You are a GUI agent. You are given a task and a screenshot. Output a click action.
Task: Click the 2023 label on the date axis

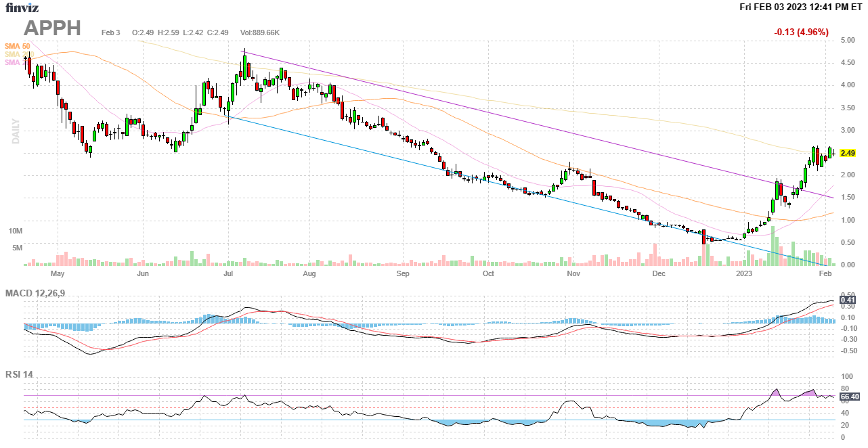(x=744, y=274)
